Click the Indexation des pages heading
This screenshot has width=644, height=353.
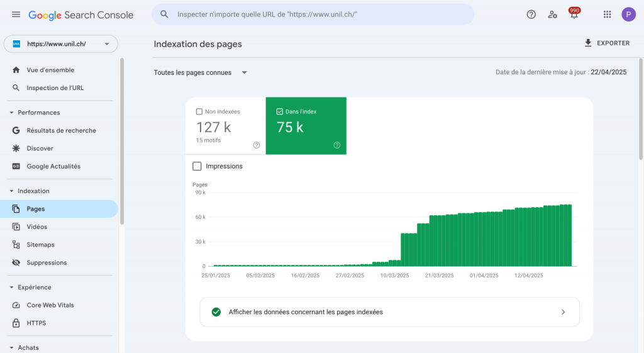(197, 44)
